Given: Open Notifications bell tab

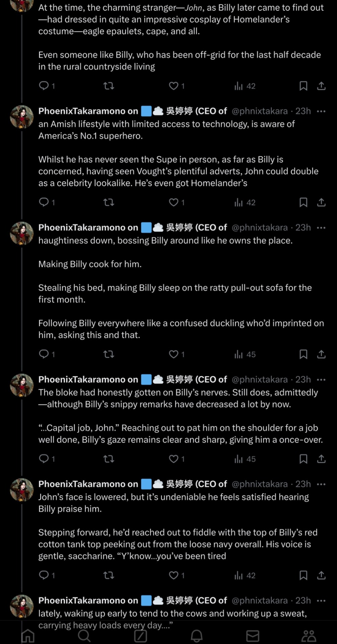Looking at the screenshot, I should [x=196, y=636].
